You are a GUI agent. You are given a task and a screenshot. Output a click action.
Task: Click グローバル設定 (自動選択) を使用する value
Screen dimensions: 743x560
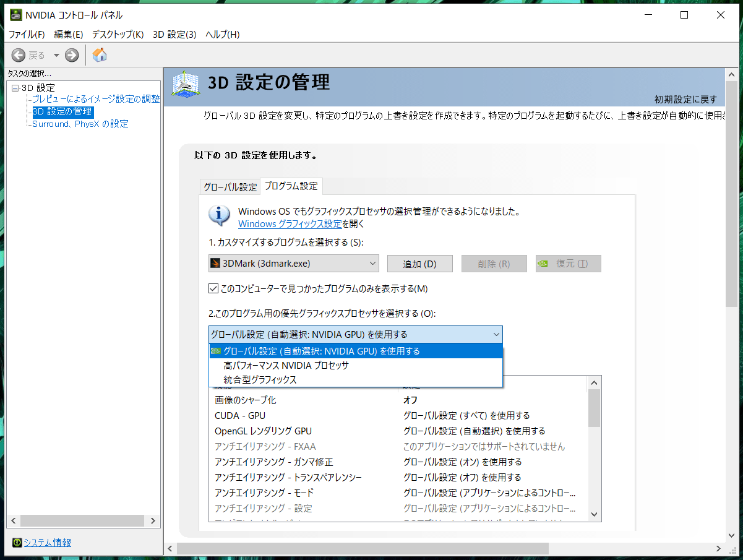coord(474,431)
